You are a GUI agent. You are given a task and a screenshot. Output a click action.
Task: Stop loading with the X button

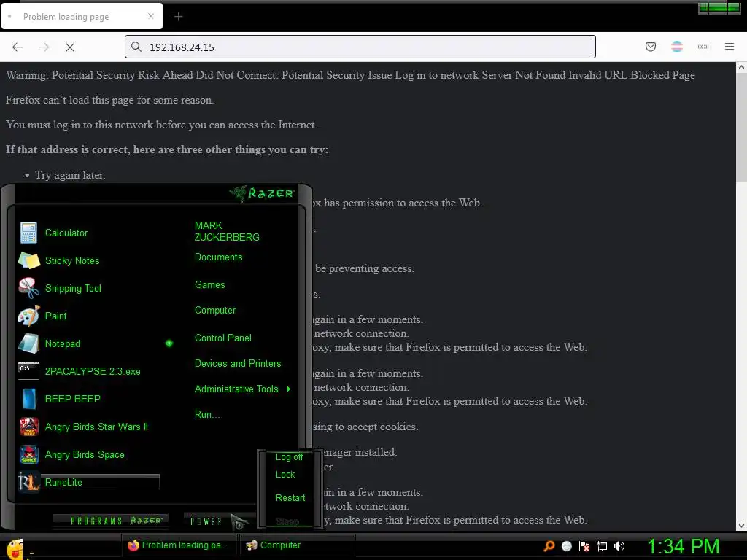[70, 47]
